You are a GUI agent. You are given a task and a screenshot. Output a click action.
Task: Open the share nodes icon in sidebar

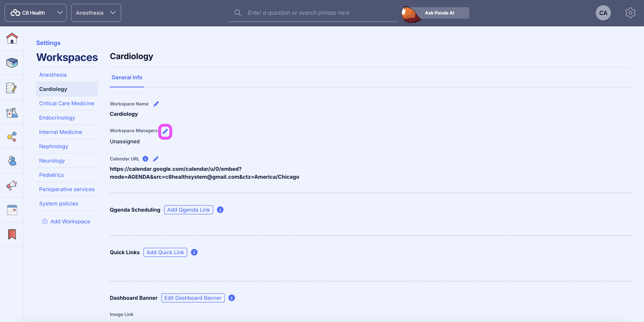pyautogui.click(x=12, y=137)
